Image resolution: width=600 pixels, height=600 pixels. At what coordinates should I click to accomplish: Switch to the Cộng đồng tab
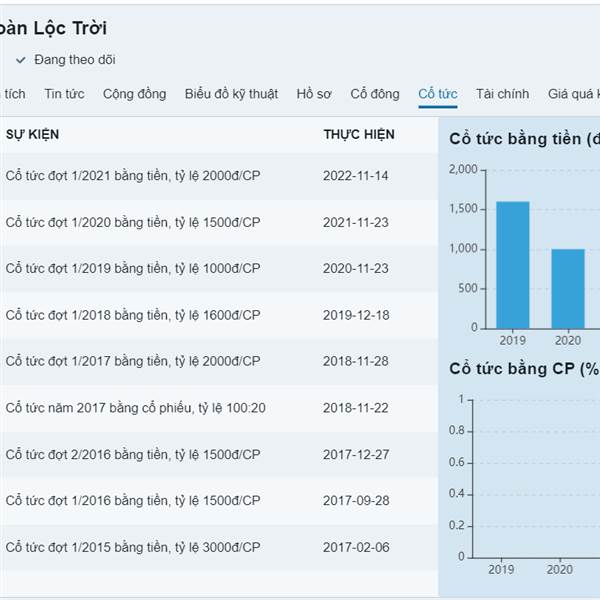[x=135, y=94]
